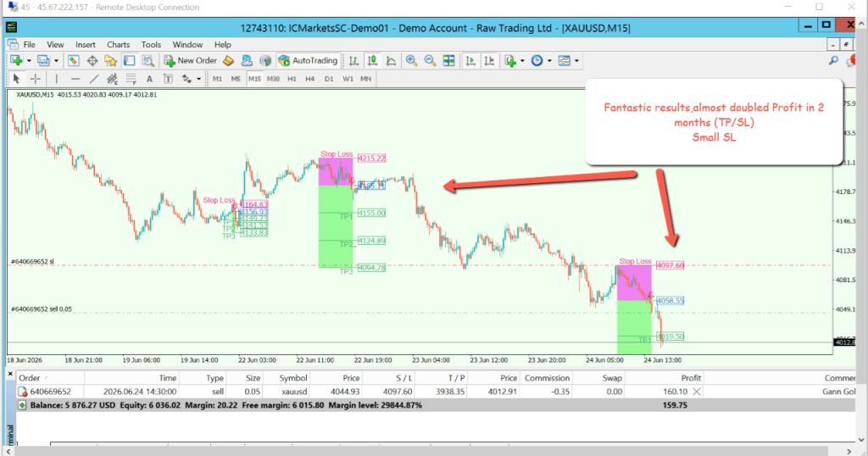
Task: Click the Tile Windows icon
Action: 449,61
